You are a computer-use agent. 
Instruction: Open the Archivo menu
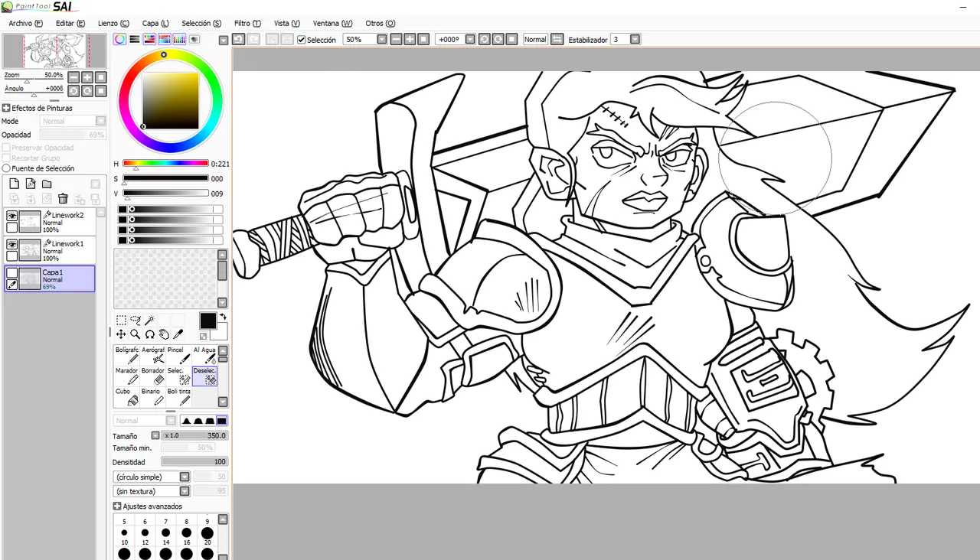tap(25, 23)
